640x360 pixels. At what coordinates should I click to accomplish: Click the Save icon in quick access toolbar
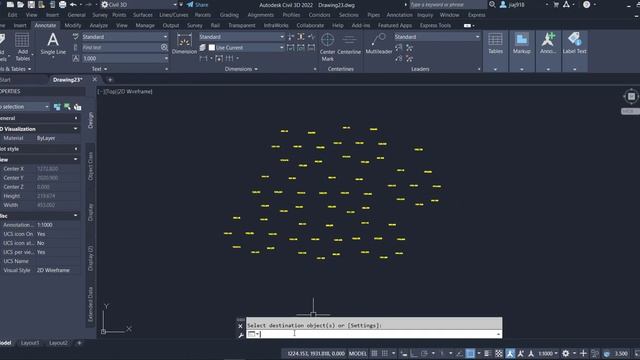(x=31, y=4)
